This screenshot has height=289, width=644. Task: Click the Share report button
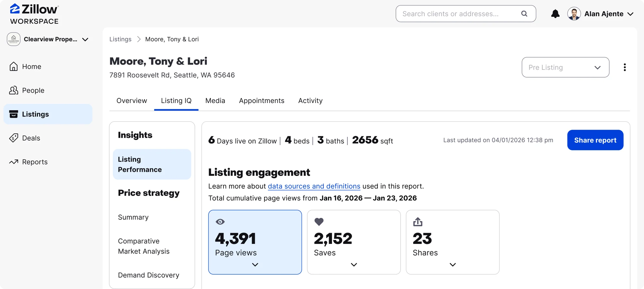[595, 140]
